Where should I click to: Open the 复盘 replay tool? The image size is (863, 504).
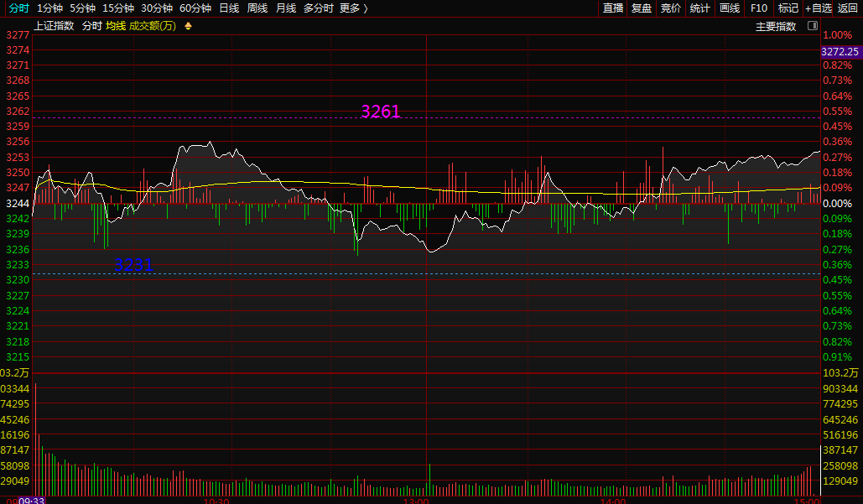(x=642, y=8)
